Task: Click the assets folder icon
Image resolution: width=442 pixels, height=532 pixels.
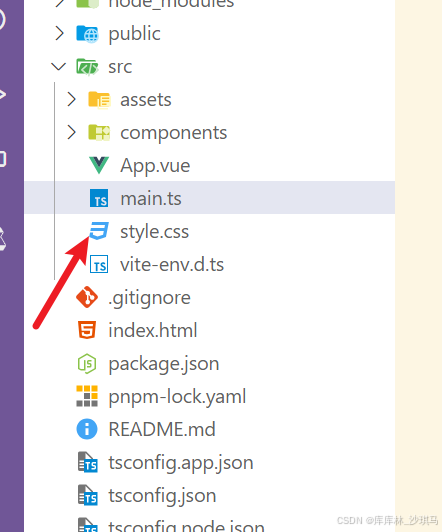Action: click(x=99, y=99)
